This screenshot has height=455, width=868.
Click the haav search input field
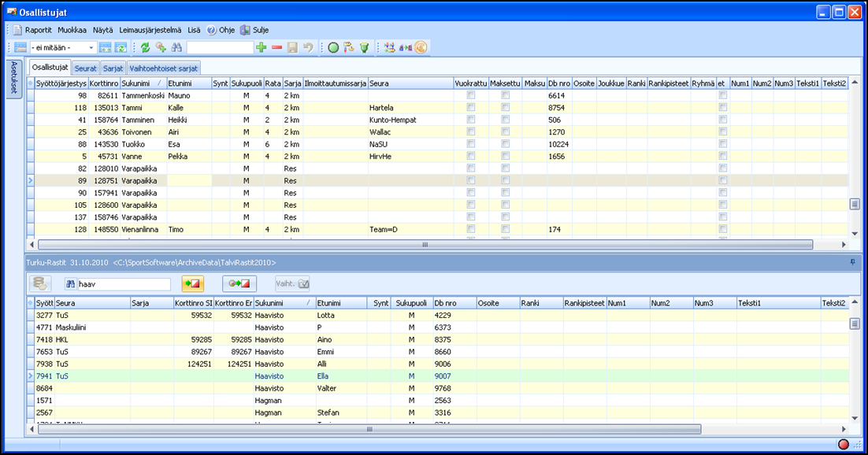124,284
